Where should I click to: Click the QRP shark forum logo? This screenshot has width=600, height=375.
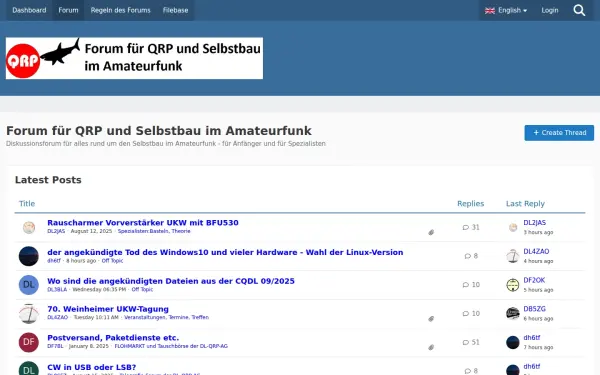[134, 58]
